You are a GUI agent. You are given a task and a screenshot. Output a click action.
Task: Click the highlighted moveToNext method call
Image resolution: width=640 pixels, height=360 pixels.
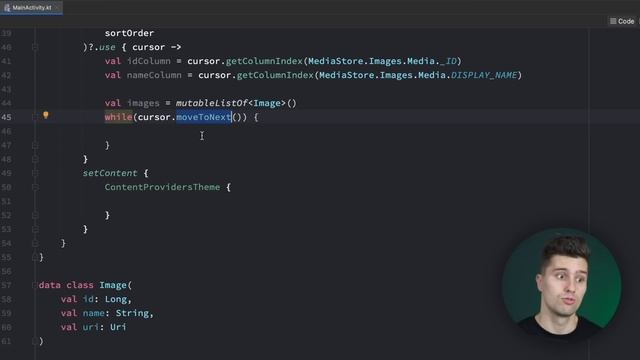tap(204, 117)
